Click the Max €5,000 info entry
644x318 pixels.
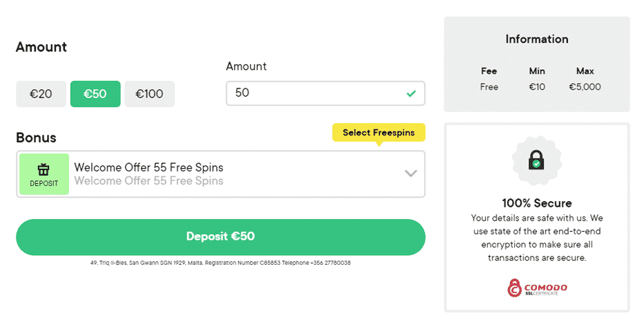[585, 79]
